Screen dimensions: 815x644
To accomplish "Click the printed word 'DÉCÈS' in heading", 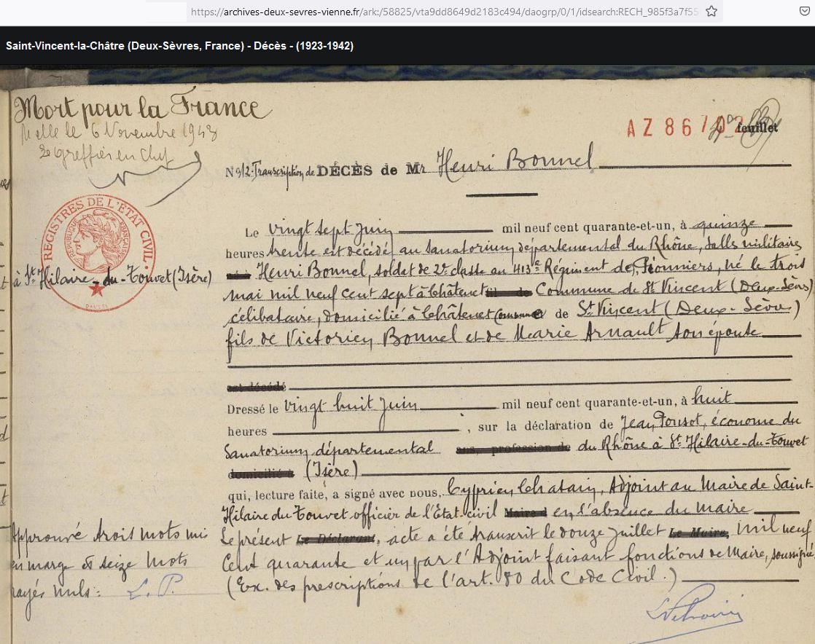I will pos(345,171).
